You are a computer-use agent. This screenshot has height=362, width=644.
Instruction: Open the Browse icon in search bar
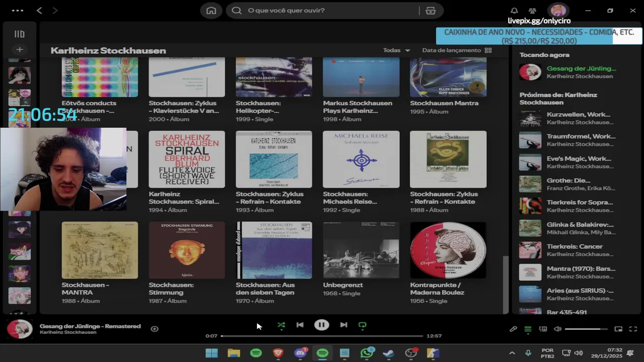[x=430, y=11]
